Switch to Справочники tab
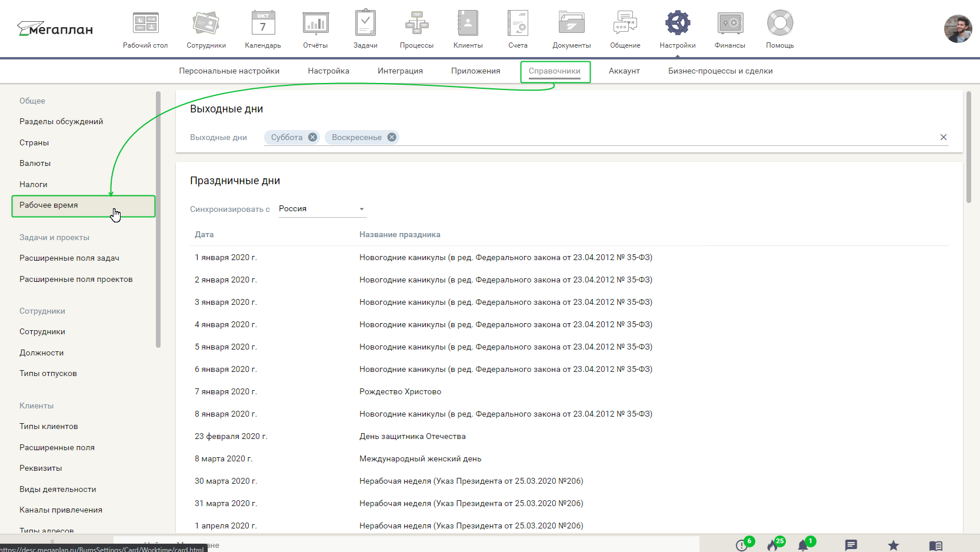Image resolution: width=980 pixels, height=552 pixels. click(555, 71)
